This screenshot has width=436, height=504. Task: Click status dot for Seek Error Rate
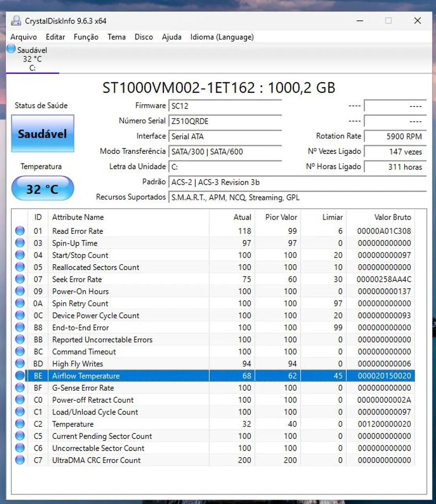20,279
